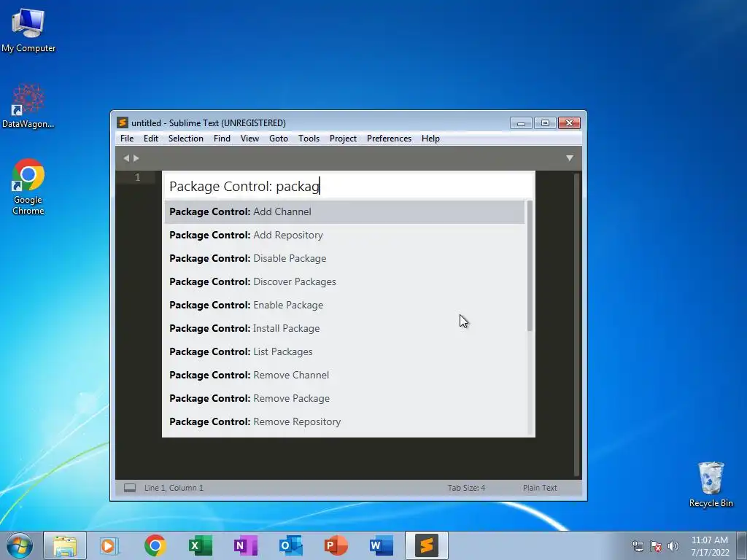
Task: Maximize the Sublime Text window
Action: [545, 123]
